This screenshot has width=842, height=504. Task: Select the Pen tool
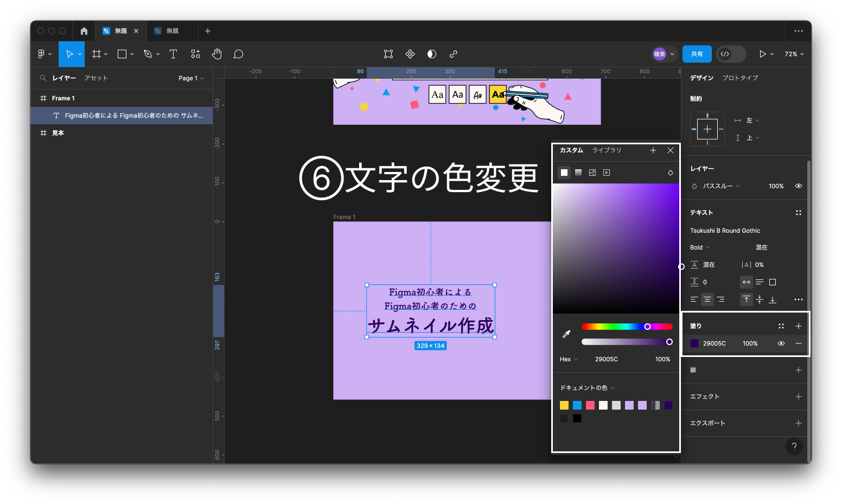click(x=148, y=54)
